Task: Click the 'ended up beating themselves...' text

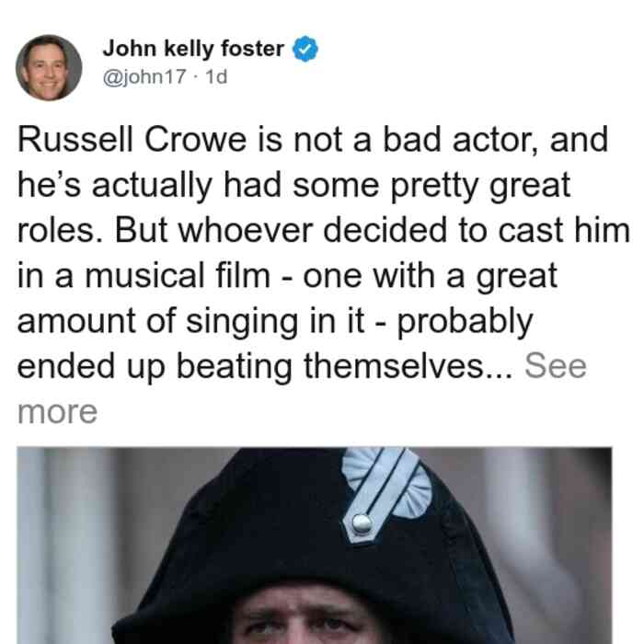Action: 265,365
